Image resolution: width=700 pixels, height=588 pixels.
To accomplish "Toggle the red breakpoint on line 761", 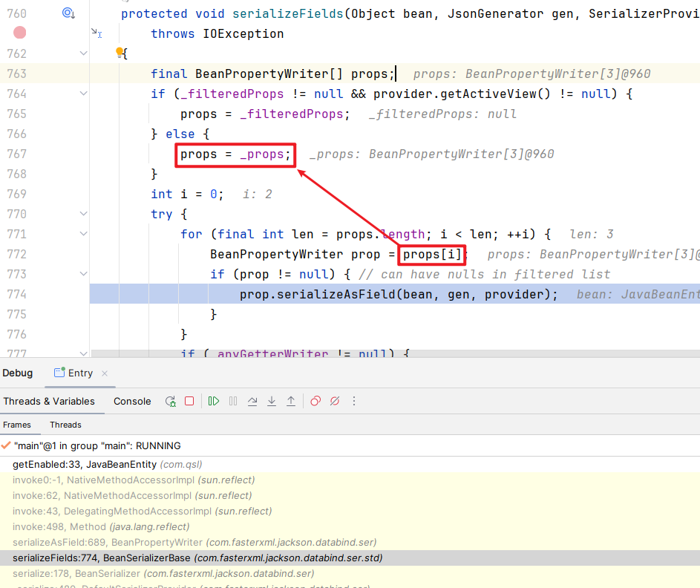I will tap(20, 33).
